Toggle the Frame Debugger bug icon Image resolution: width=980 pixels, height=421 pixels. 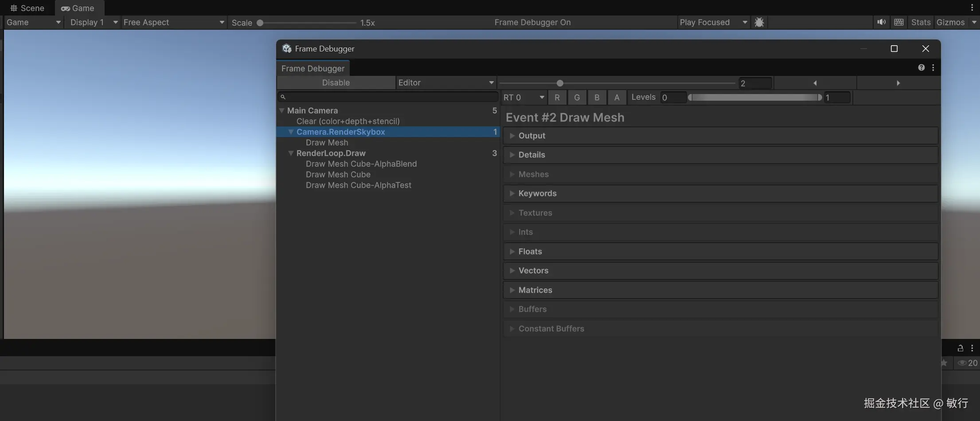[x=759, y=22]
